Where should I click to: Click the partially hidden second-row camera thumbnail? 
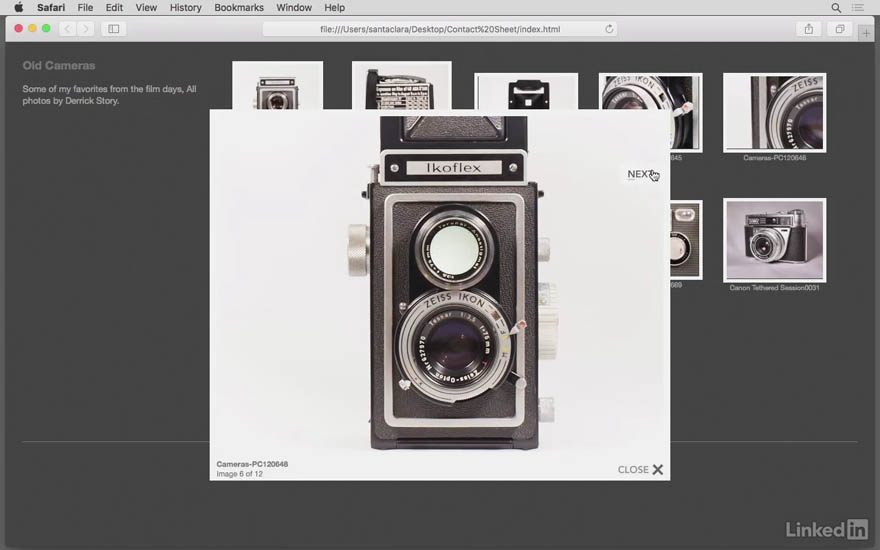coord(686,240)
